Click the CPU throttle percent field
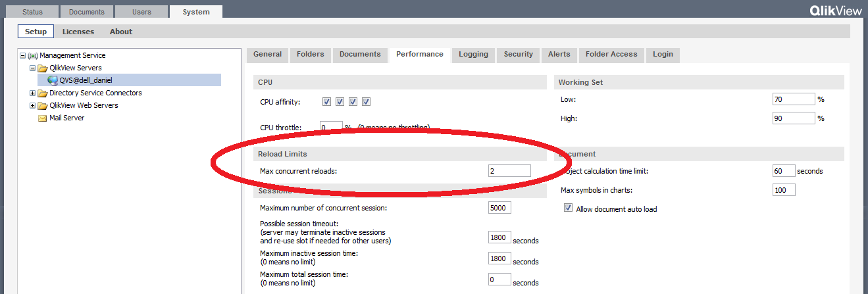This screenshot has height=294, width=868. pos(331,126)
